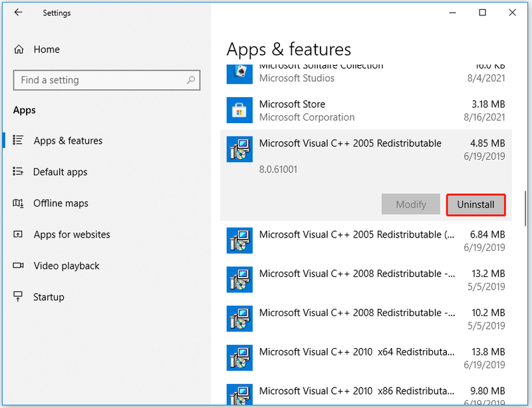
Task: Open Offline maps settings page
Action: 61,203
